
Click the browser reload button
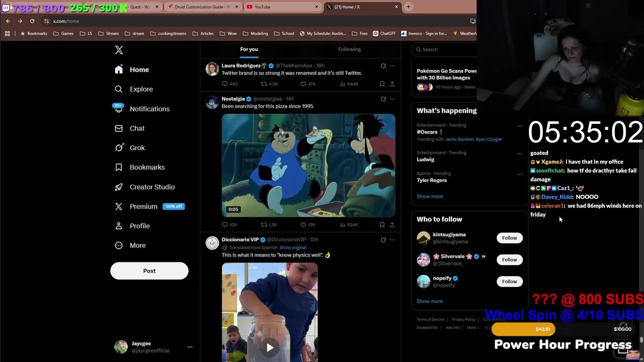[32, 21]
